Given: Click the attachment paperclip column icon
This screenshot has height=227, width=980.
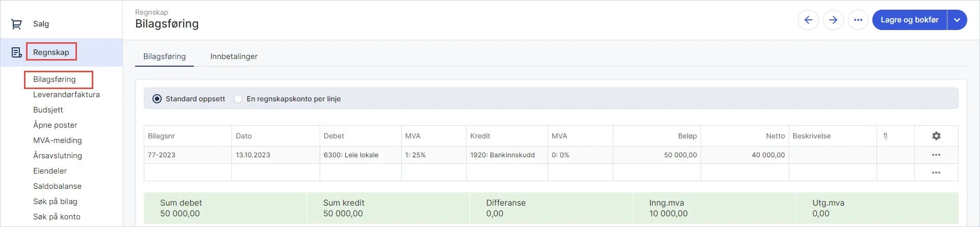Looking at the screenshot, I should (886, 136).
